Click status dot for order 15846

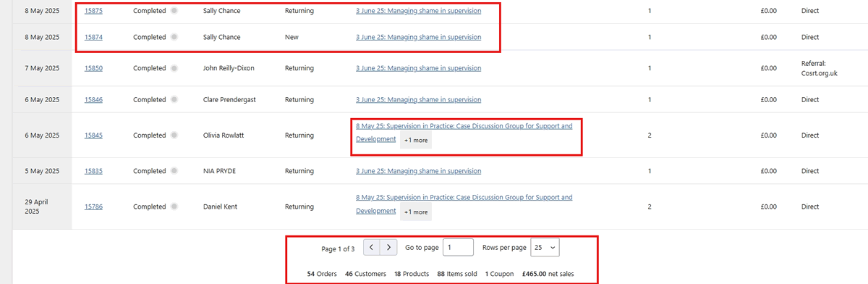click(174, 99)
